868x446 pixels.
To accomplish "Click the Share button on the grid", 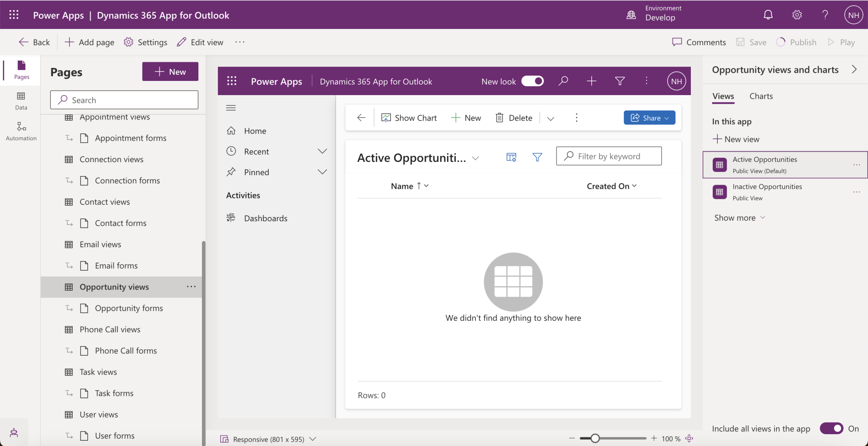I will [x=649, y=117].
